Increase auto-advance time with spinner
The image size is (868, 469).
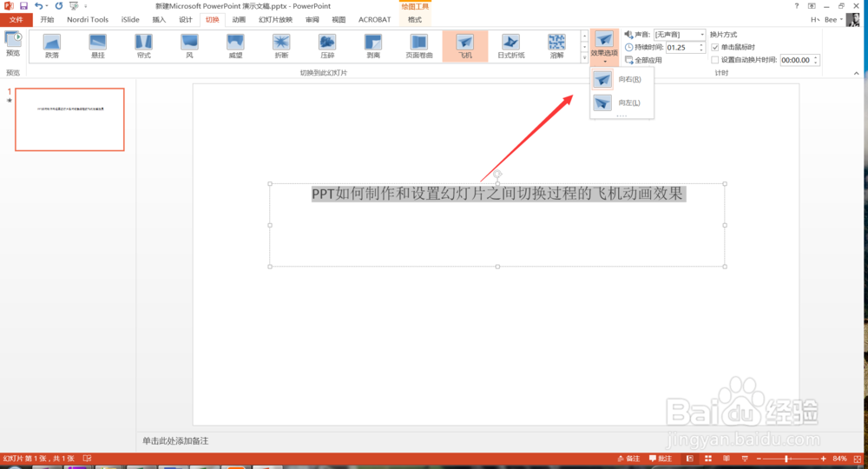point(815,57)
